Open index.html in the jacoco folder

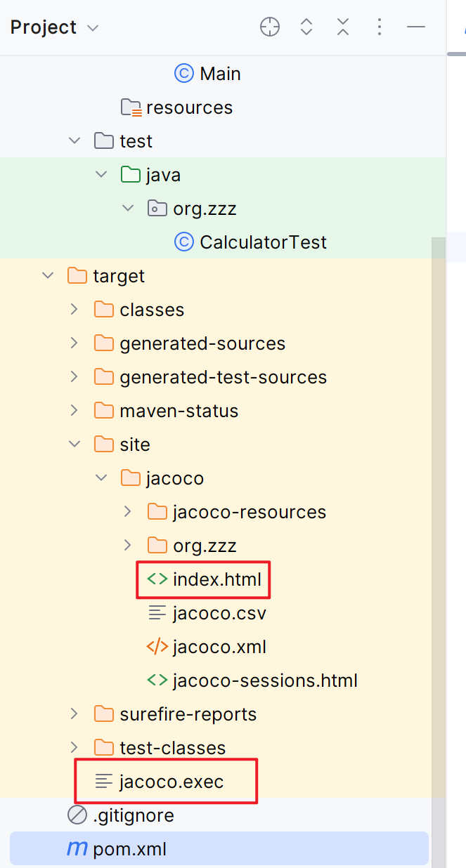[204, 579]
